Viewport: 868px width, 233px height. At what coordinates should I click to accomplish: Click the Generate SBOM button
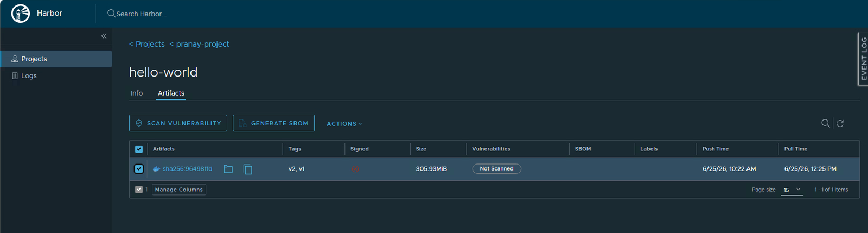(273, 123)
